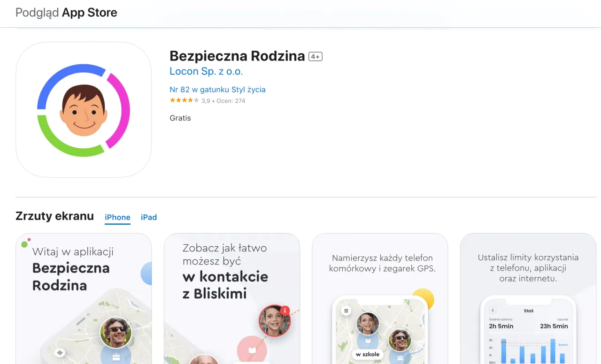The height and width of the screenshot is (364, 601).
Task: Open 'Nr 82 w gatunku Styl życia' ranking link
Action: pos(217,89)
